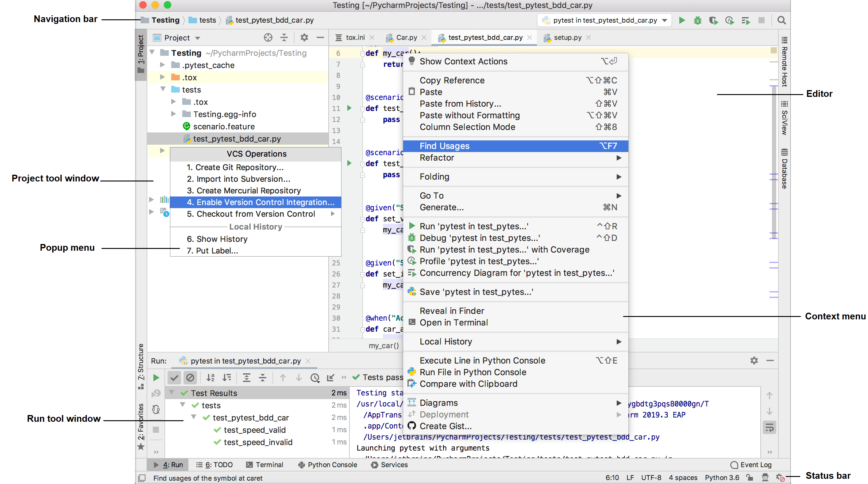The width and height of the screenshot is (868, 484).
Task: Choose Paste without Formatting
Action: click(x=515, y=115)
